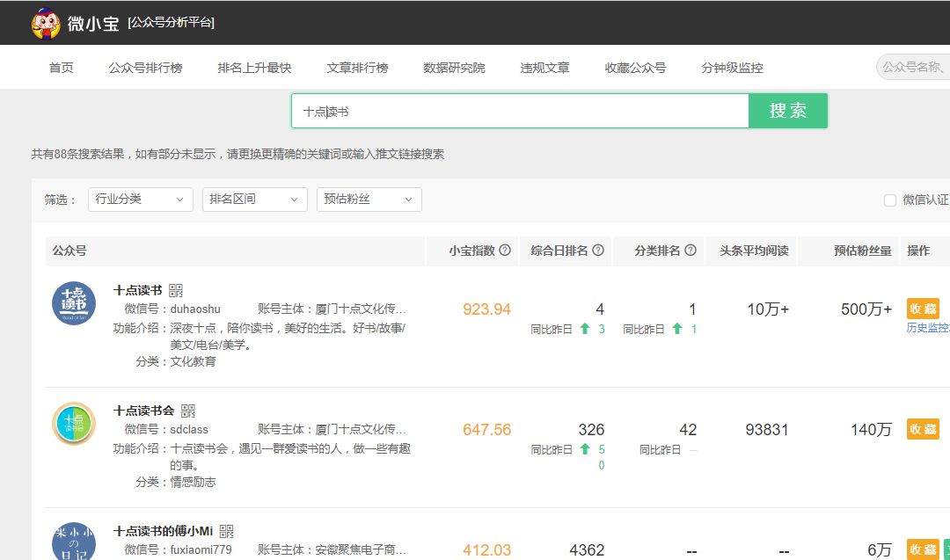Click the green 搜索 button

click(787, 113)
